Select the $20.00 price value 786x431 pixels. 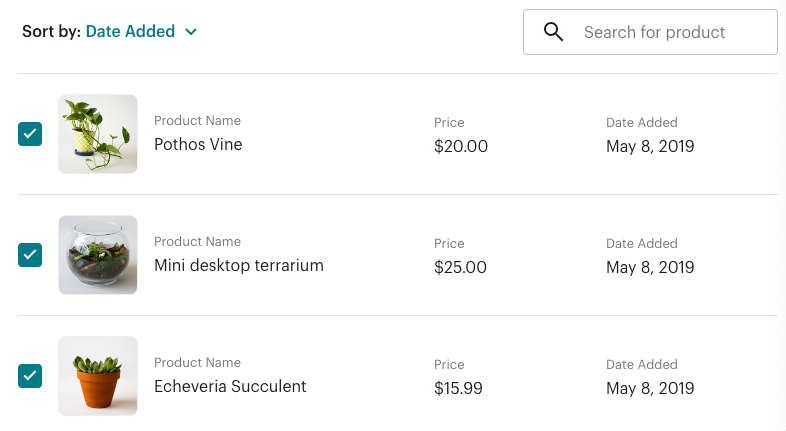(461, 146)
